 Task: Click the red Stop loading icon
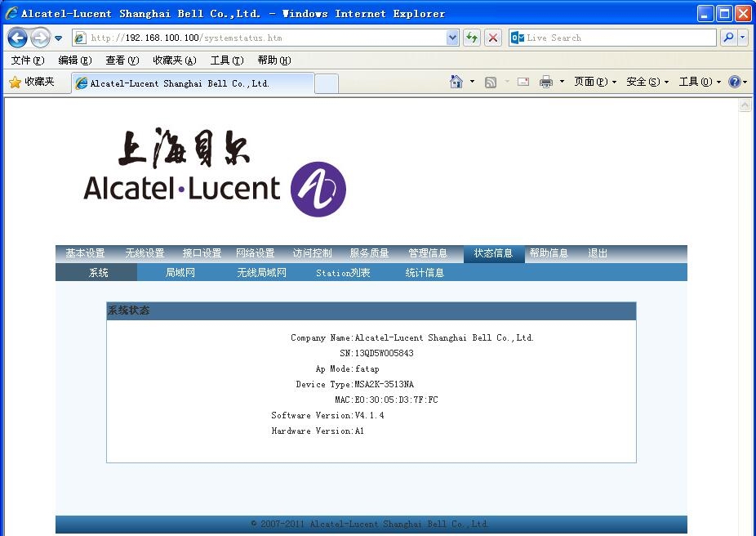click(x=493, y=38)
